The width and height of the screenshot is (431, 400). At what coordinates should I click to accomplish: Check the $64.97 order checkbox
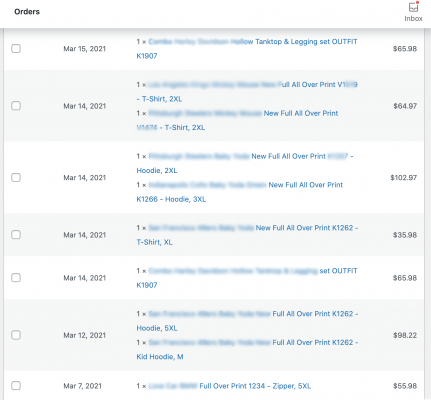pos(16,106)
